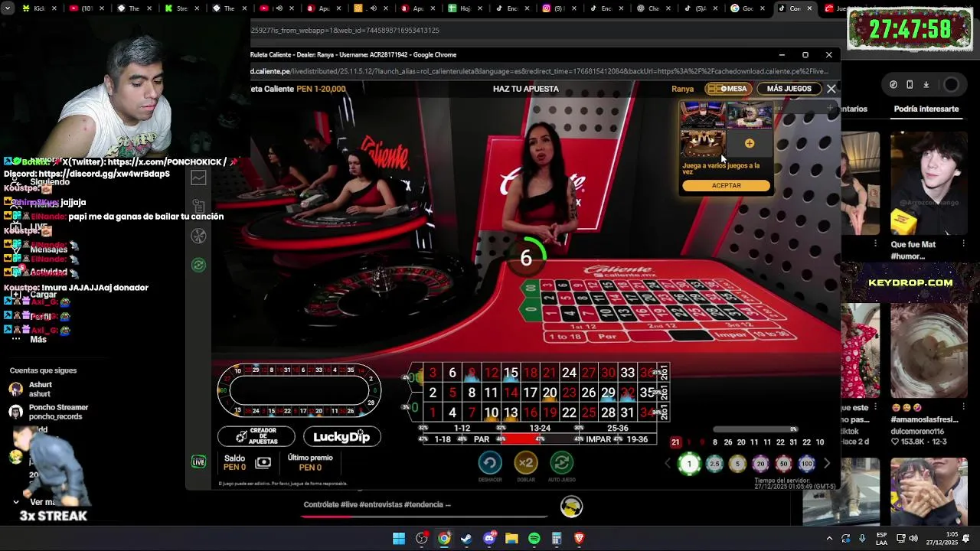Place a bet on number 17
Image resolution: width=980 pixels, height=551 pixels.
click(x=530, y=393)
